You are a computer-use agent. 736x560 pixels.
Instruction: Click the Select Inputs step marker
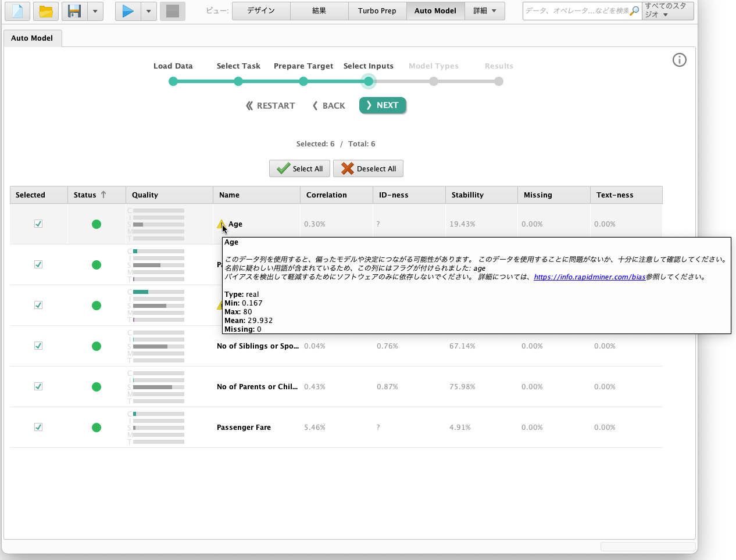(369, 81)
